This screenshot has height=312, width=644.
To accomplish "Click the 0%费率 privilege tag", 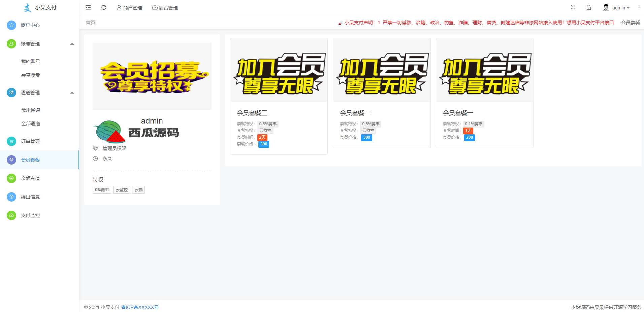I will point(102,190).
